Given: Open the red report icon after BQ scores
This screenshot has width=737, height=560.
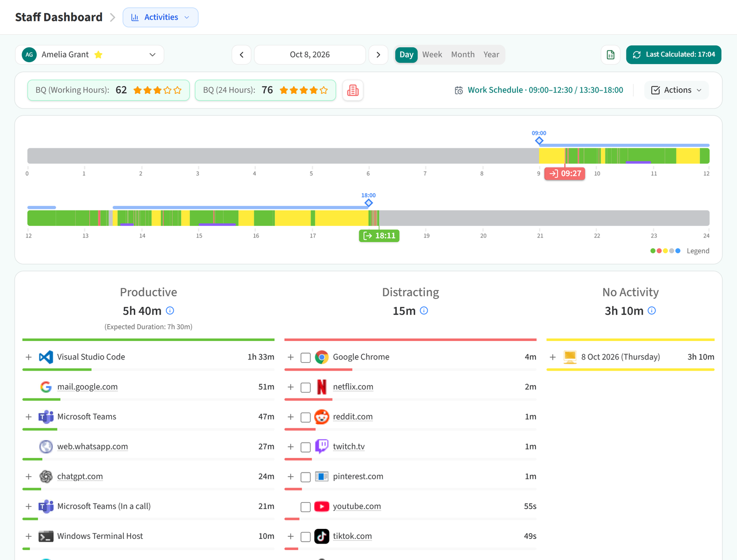Looking at the screenshot, I should (353, 90).
